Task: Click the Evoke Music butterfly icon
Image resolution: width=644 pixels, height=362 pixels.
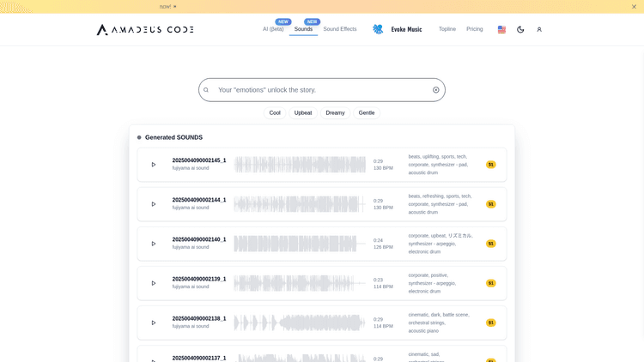Action: tap(378, 29)
